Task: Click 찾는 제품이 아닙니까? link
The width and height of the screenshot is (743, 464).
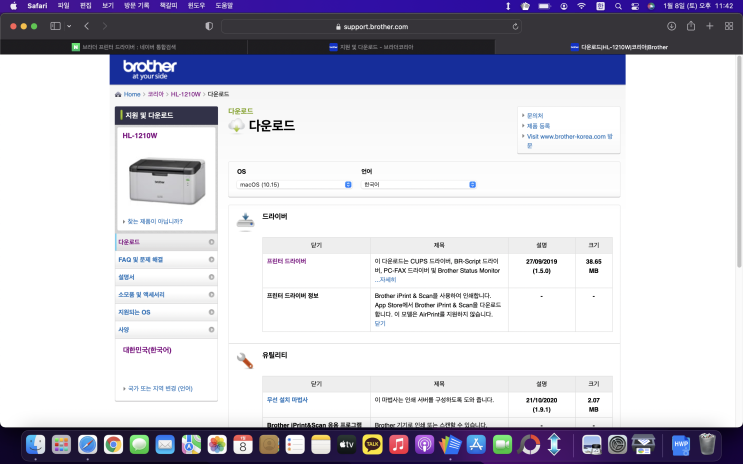Action: [155, 221]
